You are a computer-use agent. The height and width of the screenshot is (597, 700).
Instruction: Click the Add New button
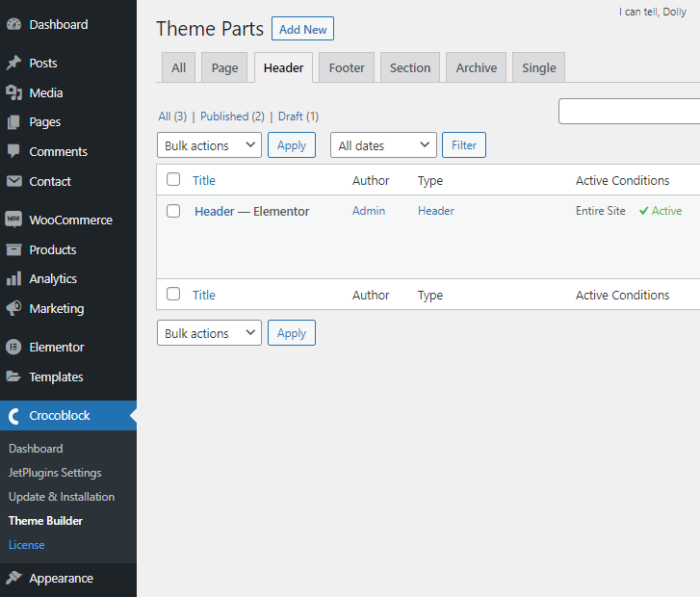click(x=302, y=29)
